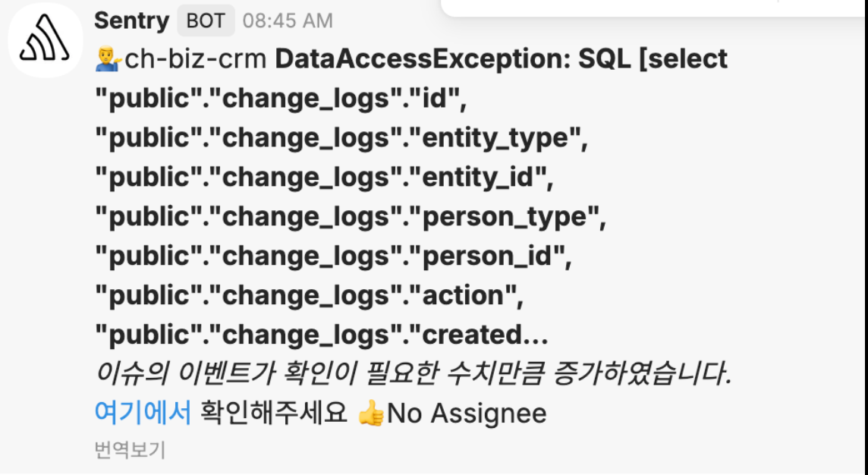The height and width of the screenshot is (475, 868).
Task: Click the 확인해주세요 text
Action: [273, 413]
